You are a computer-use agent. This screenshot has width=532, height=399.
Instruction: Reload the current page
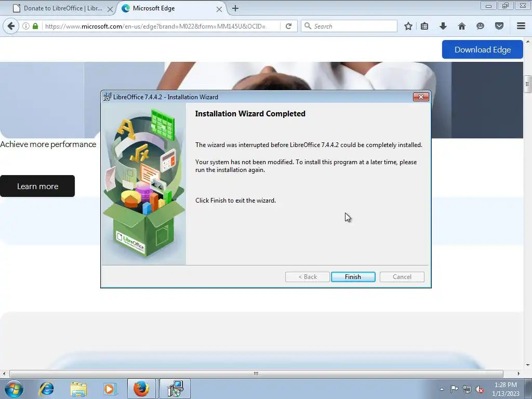click(x=288, y=26)
